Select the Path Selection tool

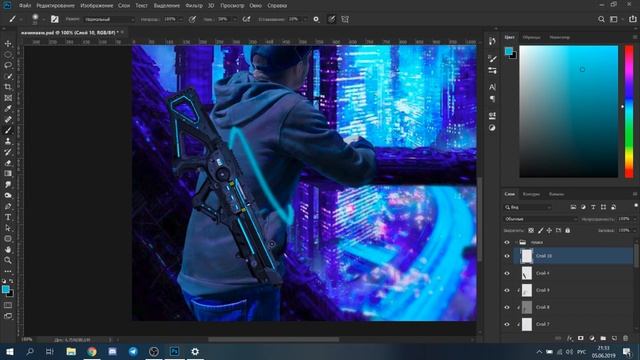coord(8,228)
